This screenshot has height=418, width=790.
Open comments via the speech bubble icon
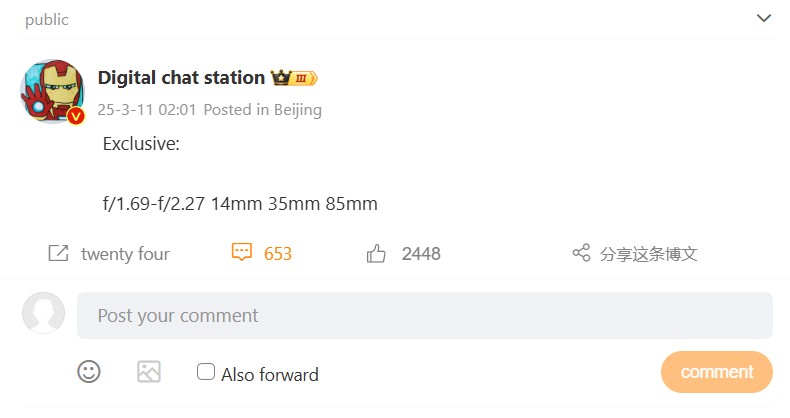click(241, 253)
